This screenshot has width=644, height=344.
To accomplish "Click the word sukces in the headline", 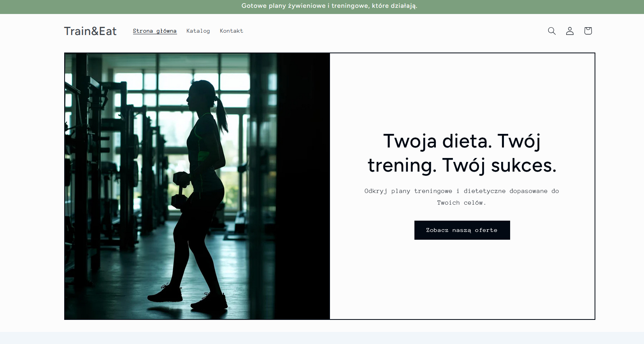I will click(523, 165).
